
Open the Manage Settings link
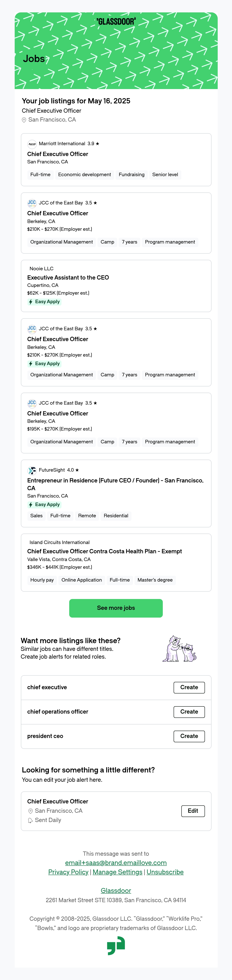tap(117, 872)
